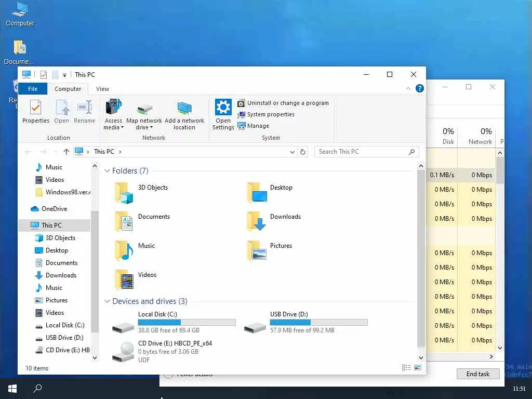Select the Documents desktop shortcut icon
The width and height of the screenshot is (532, 399).
pyautogui.click(x=19, y=52)
